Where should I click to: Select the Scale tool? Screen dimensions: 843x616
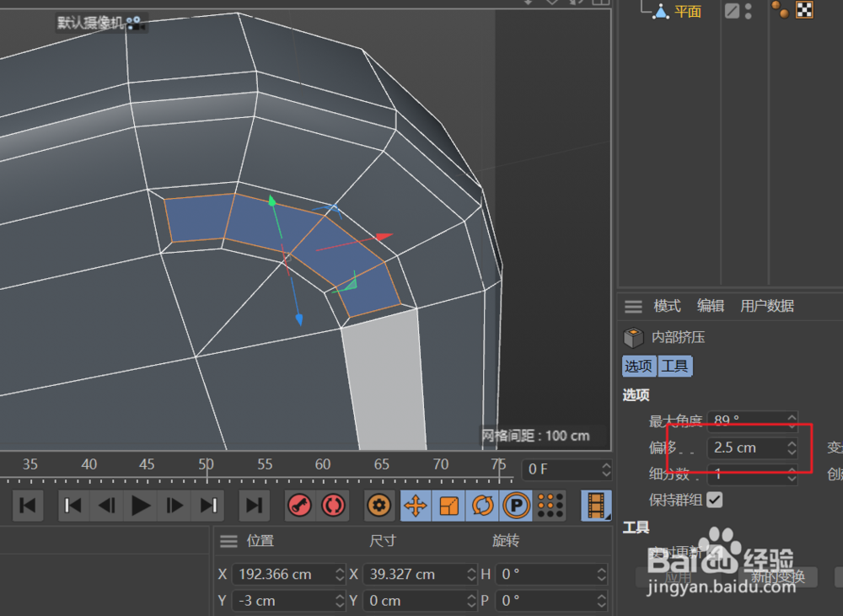click(449, 506)
